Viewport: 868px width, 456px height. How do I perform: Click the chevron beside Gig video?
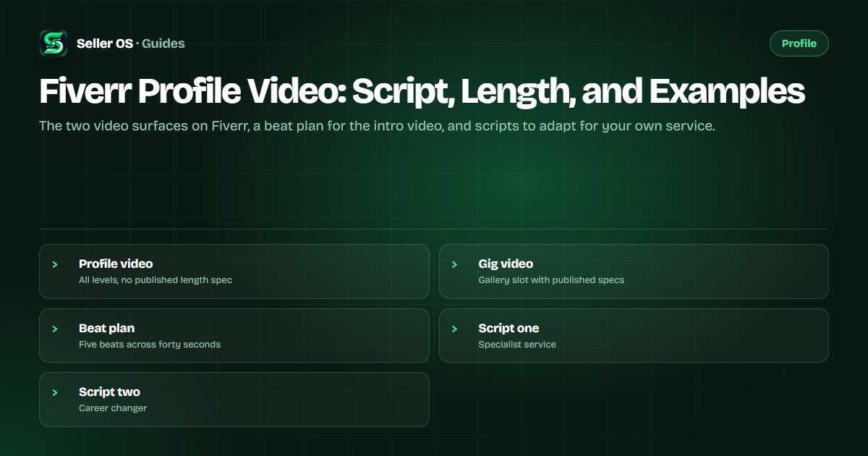tap(454, 264)
